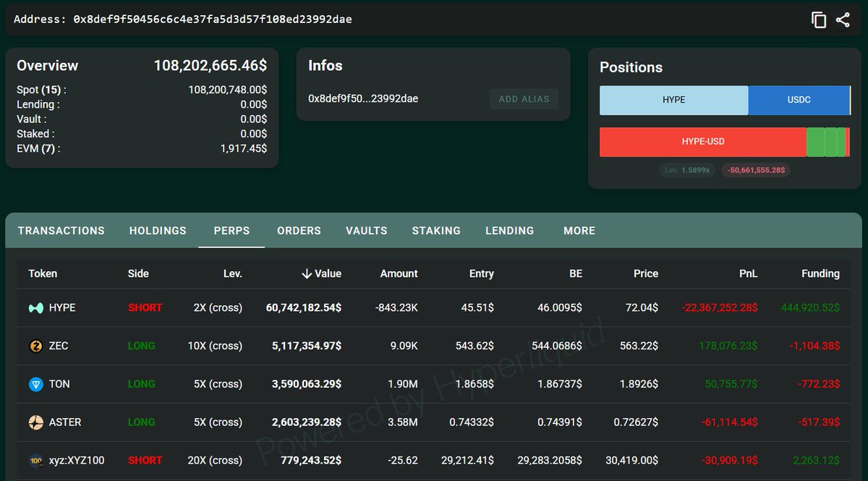Viewport: 868px width, 481px height.
Task: Sort by the Price column header
Action: point(646,273)
